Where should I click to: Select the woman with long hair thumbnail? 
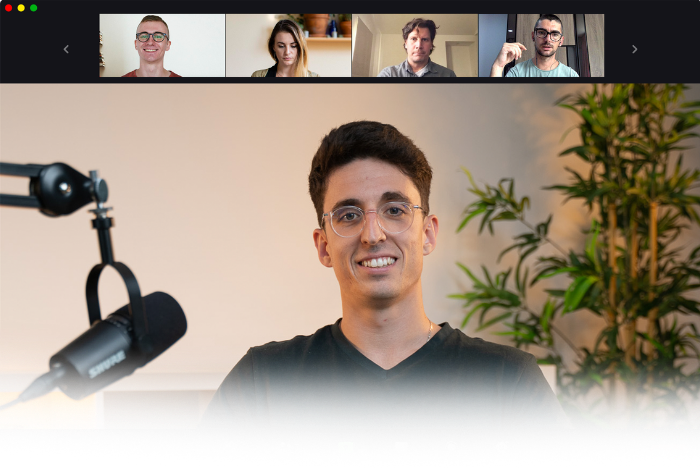(288, 45)
